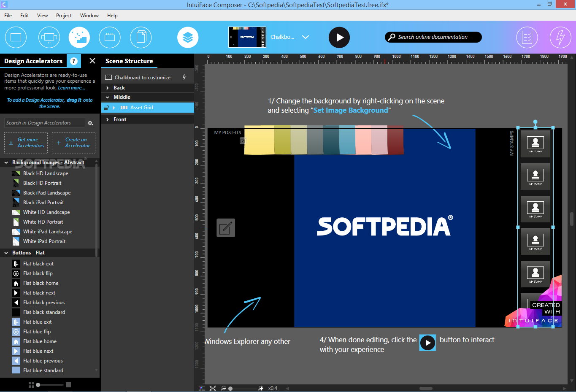Open the Project menu

coord(64,16)
